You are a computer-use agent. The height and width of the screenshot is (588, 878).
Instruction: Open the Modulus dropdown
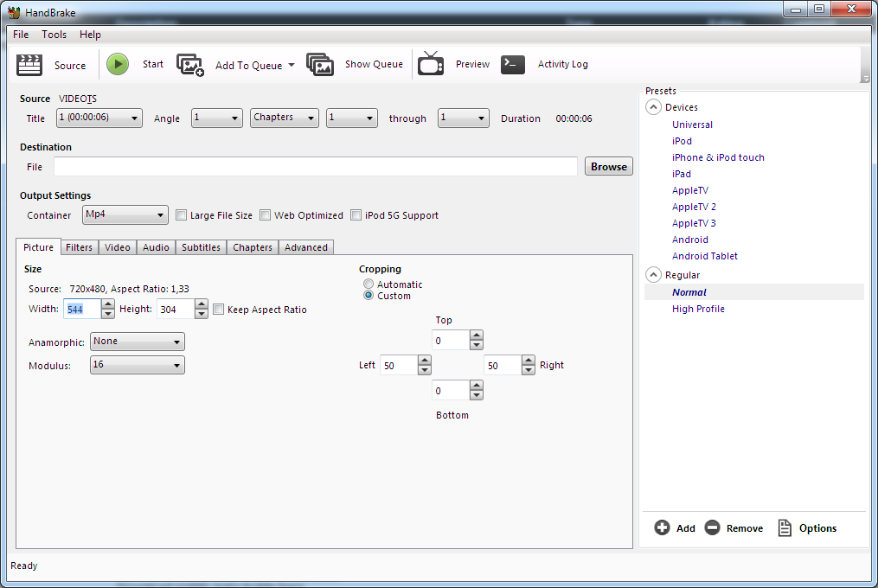138,365
